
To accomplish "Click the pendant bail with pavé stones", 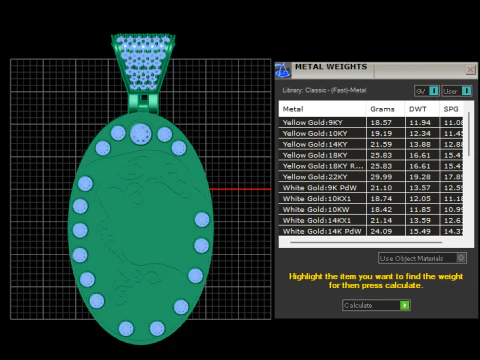I will pos(143,63).
